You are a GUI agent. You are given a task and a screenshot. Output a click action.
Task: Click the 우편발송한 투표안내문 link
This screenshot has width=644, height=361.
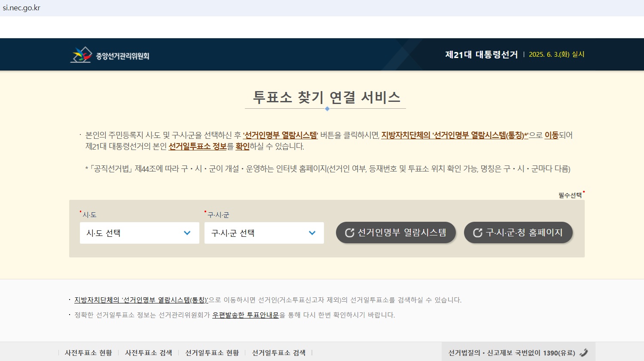point(246,314)
